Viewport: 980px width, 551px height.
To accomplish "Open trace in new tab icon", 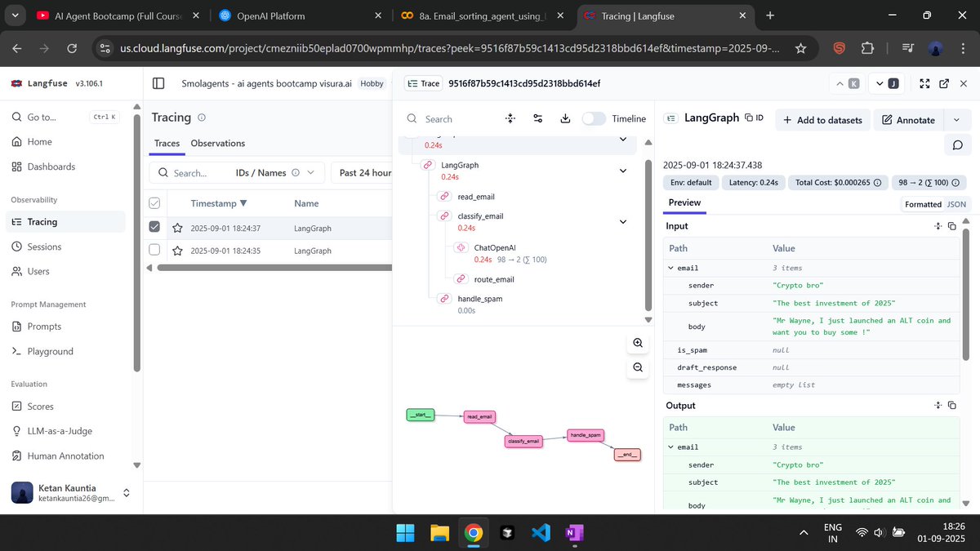I will tap(944, 83).
